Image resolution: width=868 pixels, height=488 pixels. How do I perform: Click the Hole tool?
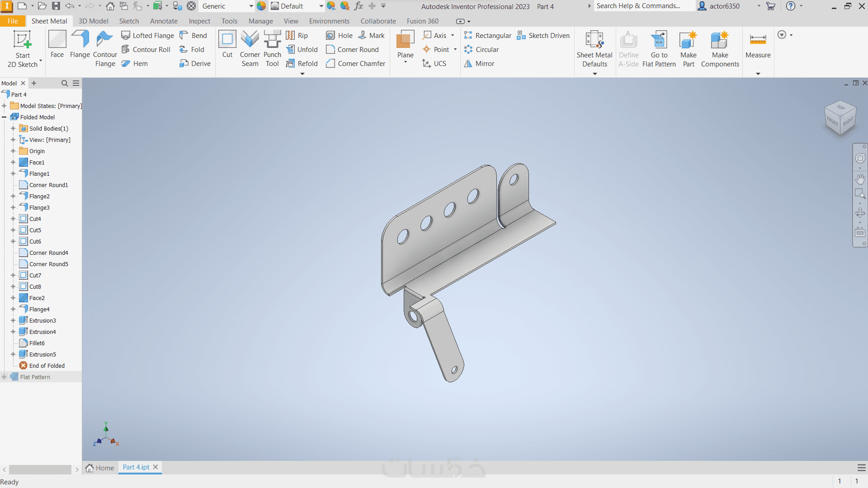click(x=339, y=36)
